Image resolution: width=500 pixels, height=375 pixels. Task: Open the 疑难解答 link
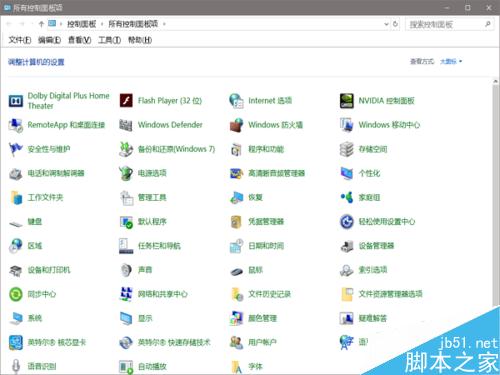click(373, 318)
